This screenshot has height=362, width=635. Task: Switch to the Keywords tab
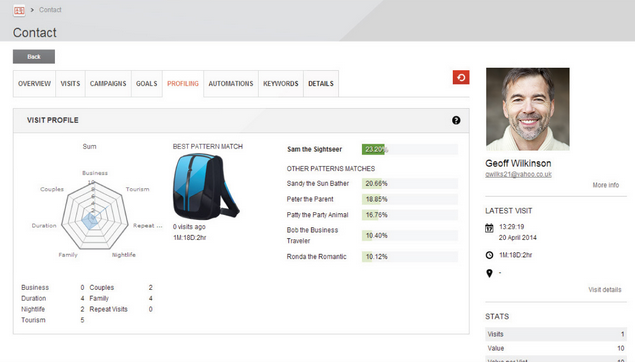[281, 84]
